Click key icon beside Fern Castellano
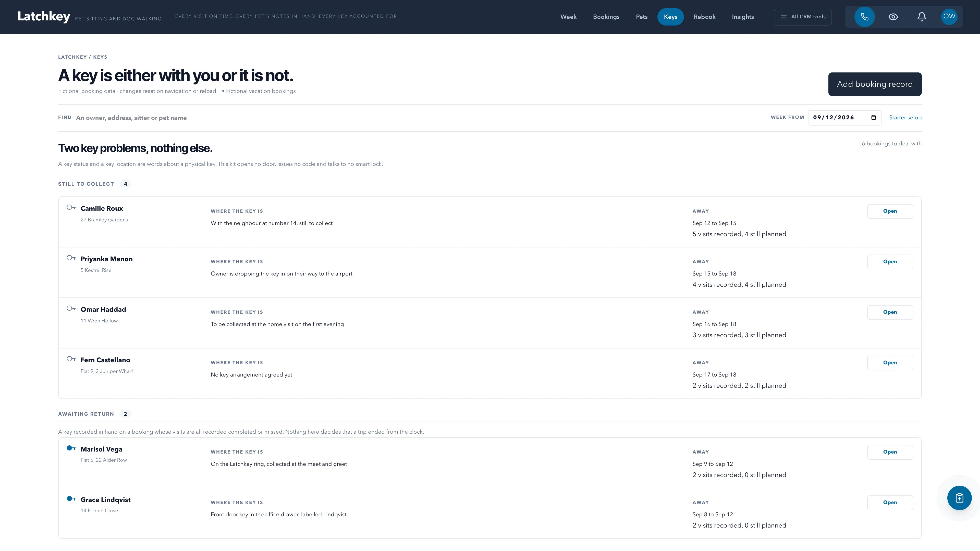This screenshot has width=980, height=551. click(x=71, y=359)
